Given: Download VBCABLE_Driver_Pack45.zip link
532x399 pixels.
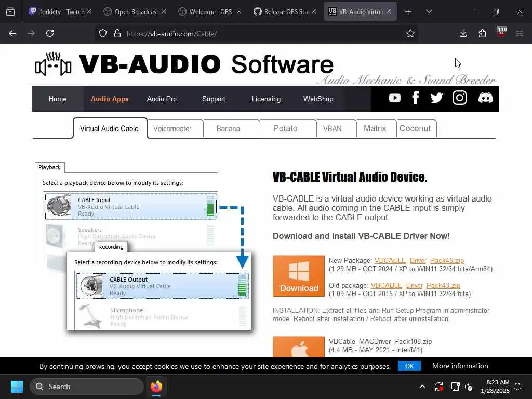Looking at the screenshot, I should [419, 260].
